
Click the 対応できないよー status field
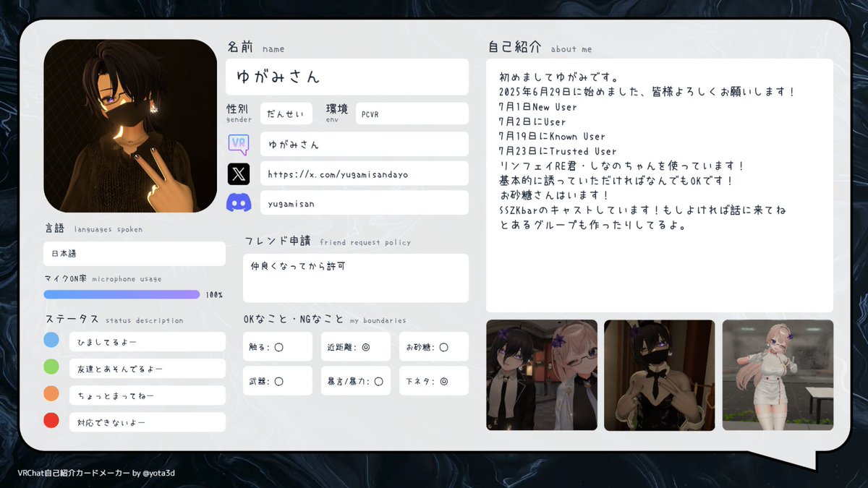click(148, 421)
